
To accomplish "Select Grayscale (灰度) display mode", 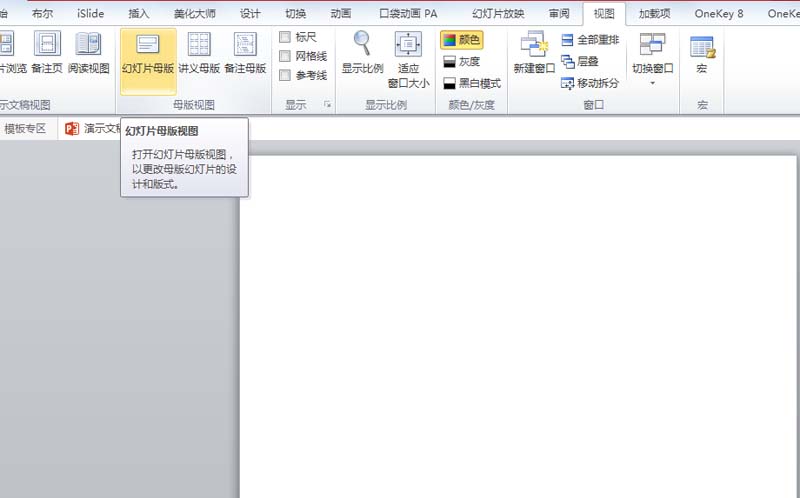I will tap(461, 62).
